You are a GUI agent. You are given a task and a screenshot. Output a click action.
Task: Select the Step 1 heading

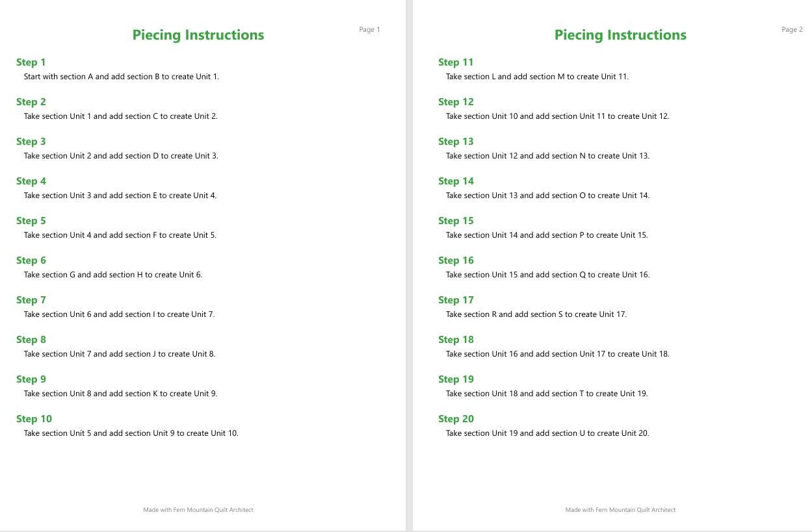[x=31, y=62]
